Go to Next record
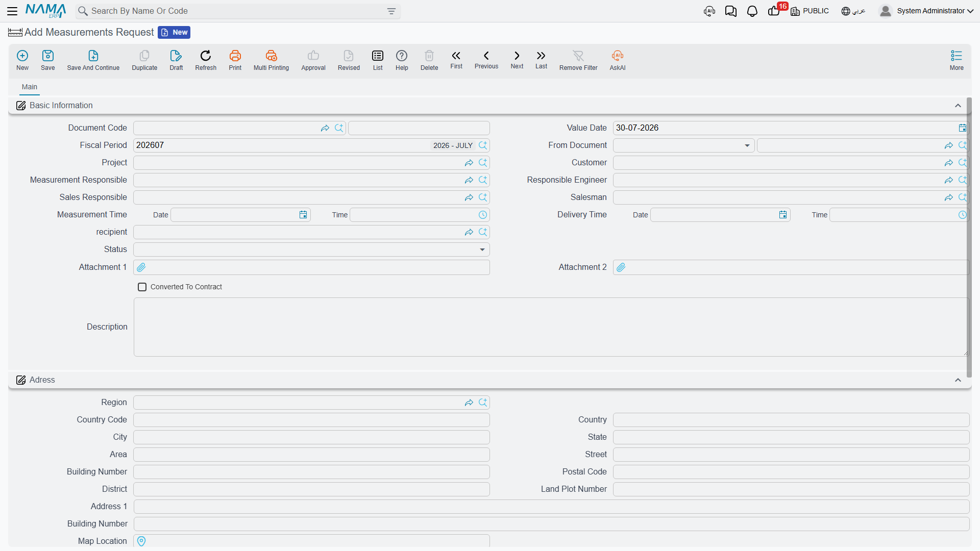 [x=517, y=59]
